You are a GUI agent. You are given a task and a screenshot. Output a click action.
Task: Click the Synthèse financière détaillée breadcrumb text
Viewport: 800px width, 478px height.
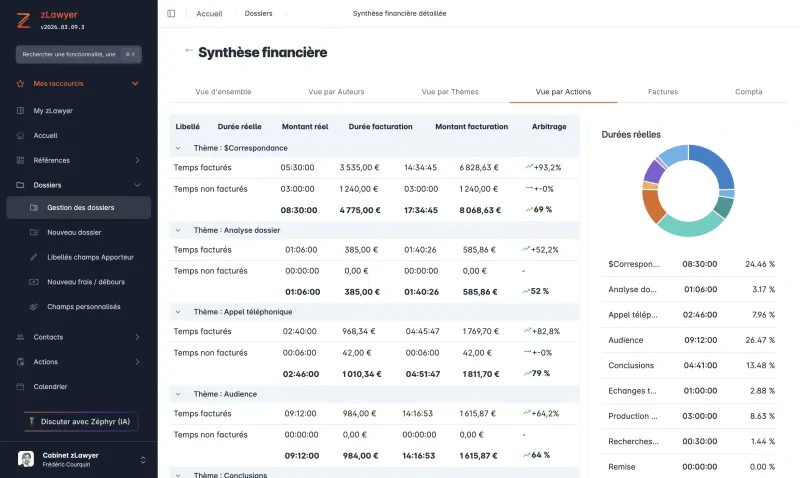(399, 14)
